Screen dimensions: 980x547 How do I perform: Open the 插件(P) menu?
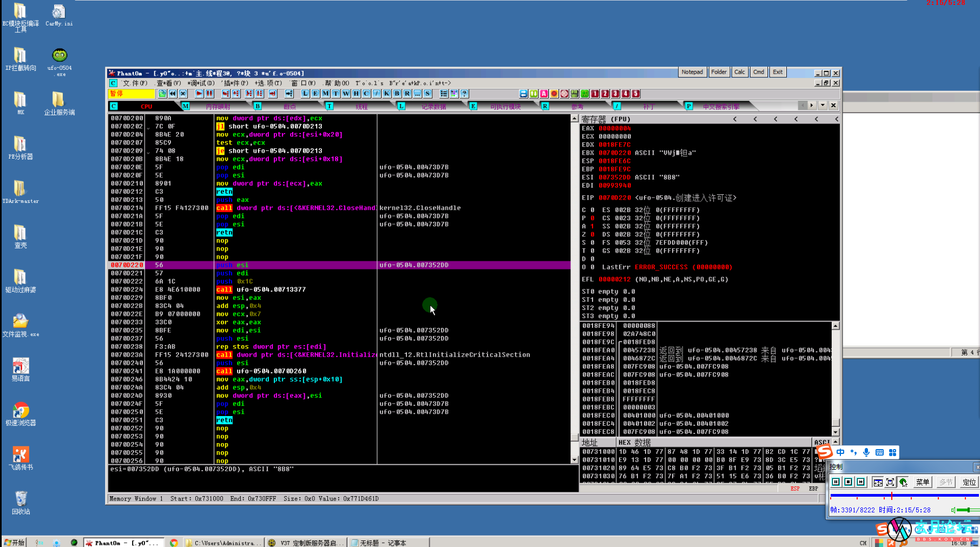[235, 83]
